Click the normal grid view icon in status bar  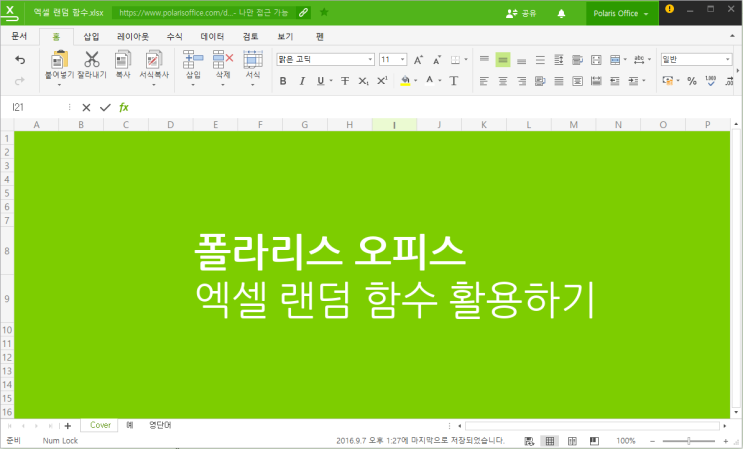pyautogui.click(x=550, y=441)
